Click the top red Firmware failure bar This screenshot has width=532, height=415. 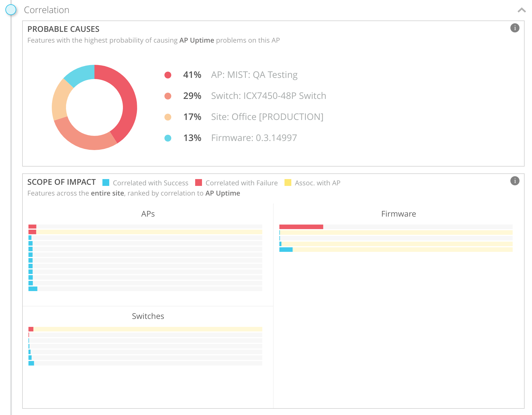pyautogui.click(x=301, y=227)
